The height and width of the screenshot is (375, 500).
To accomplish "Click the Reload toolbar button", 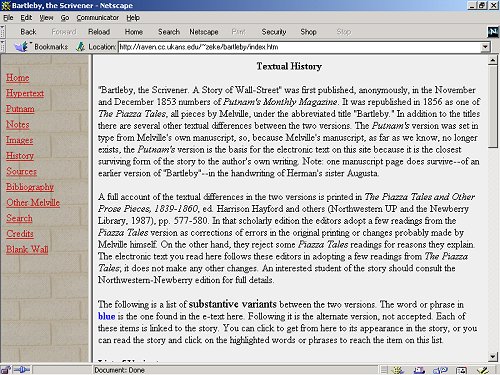I will 99,32.
